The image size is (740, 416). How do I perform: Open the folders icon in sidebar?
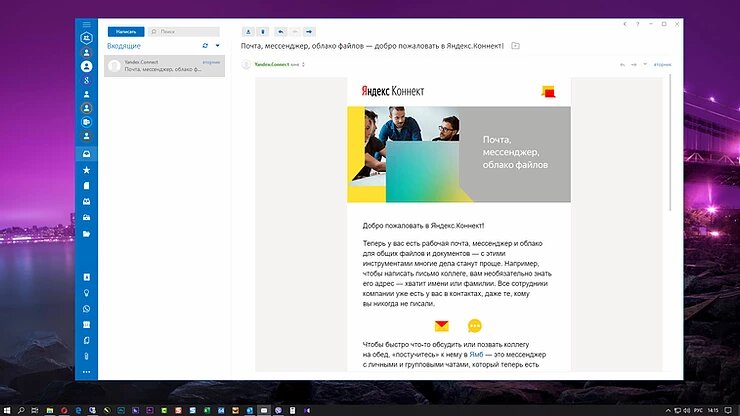[86, 234]
